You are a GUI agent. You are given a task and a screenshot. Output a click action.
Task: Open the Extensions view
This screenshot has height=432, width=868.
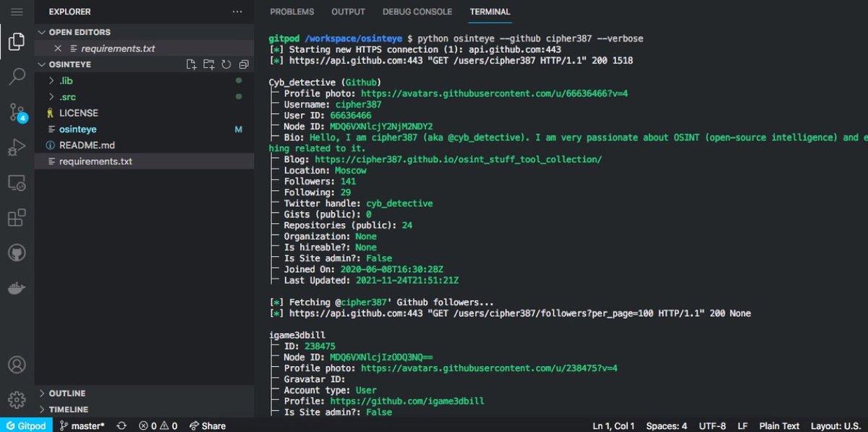tap(16, 217)
